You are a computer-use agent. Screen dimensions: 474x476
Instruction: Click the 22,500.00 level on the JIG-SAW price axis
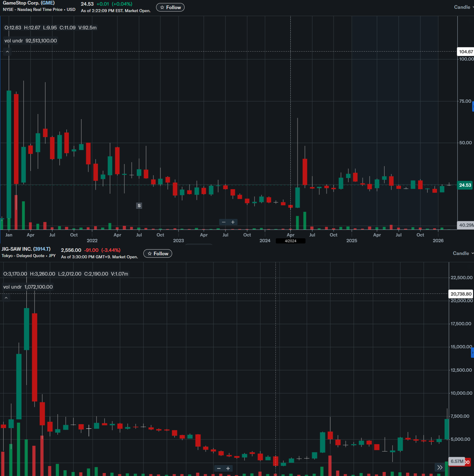point(462,278)
